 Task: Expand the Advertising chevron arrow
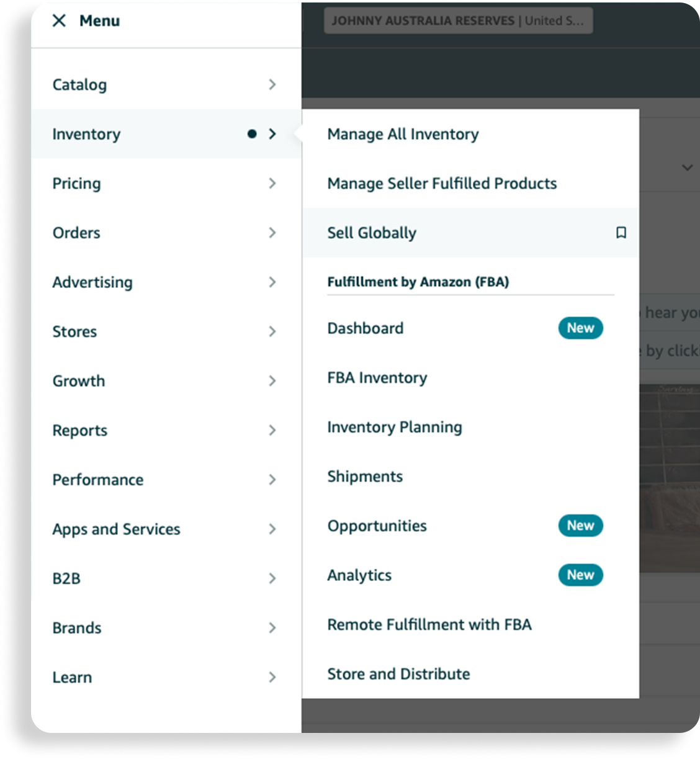click(272, 282)
